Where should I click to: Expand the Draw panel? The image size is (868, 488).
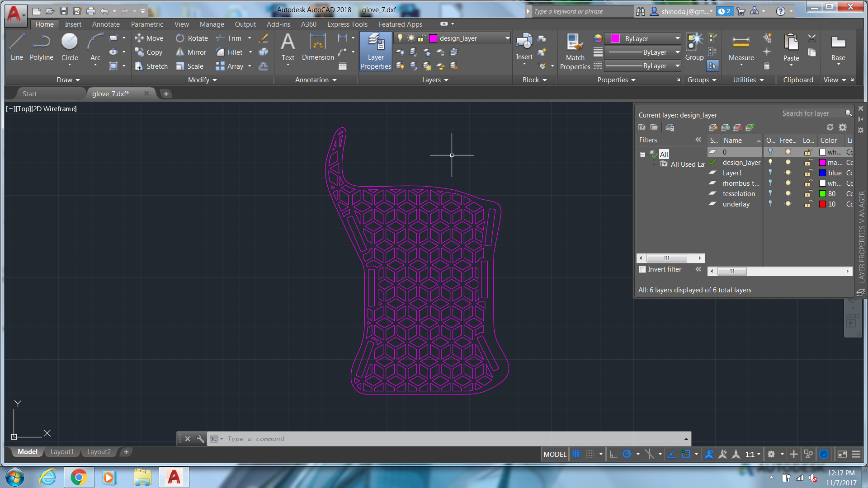(68, 80)
